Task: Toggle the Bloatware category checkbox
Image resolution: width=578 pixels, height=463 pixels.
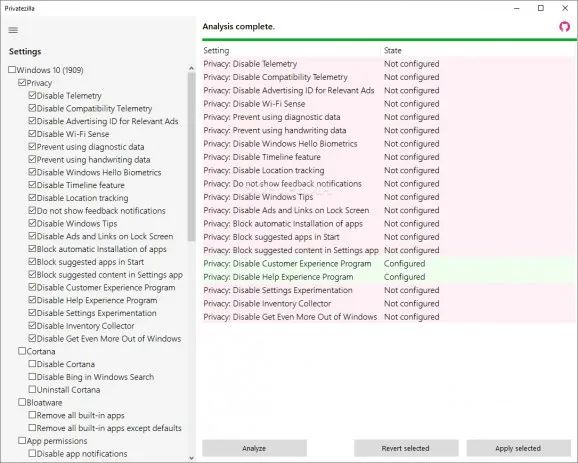Action: [x=22, y=402]
